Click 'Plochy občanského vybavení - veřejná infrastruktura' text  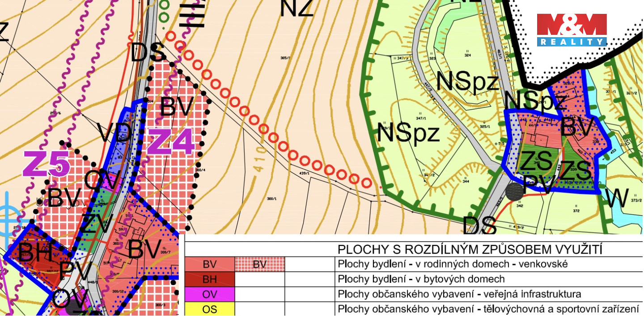459,294
